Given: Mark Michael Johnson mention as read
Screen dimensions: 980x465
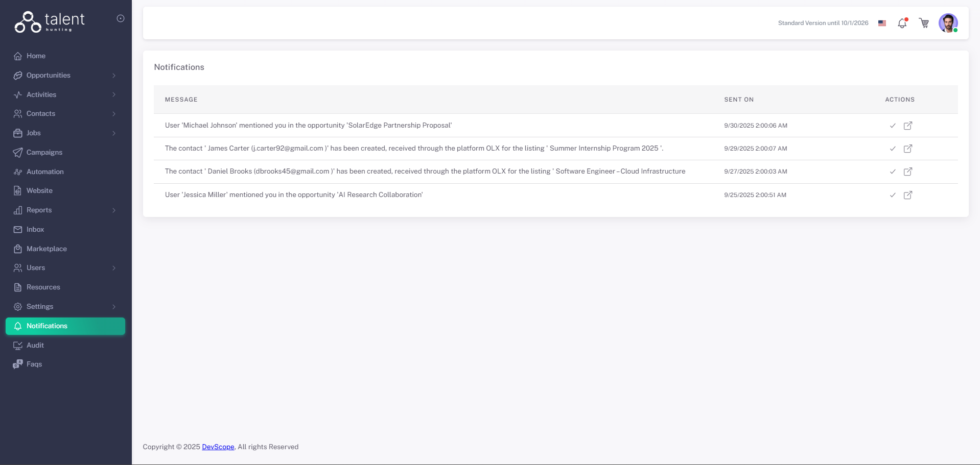Looking at the screenshot, I should click(892, 126).
